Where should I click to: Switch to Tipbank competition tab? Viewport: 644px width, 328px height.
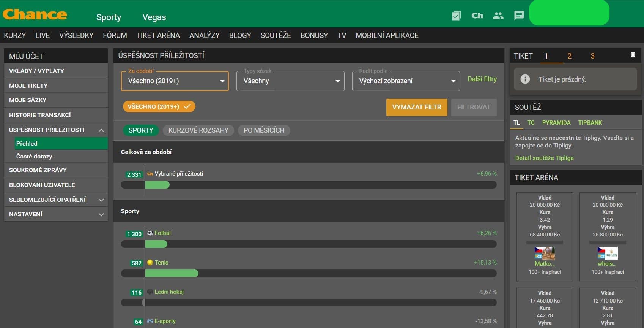pos(590,122)
